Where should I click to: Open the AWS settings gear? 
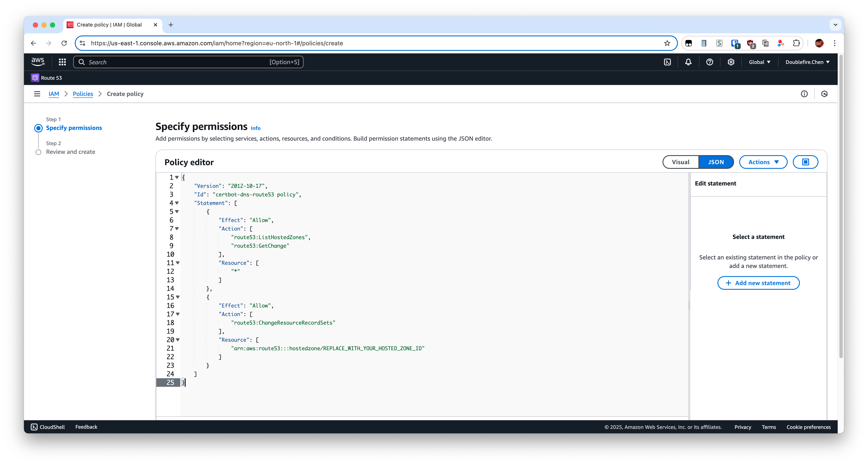pos(730,62)
